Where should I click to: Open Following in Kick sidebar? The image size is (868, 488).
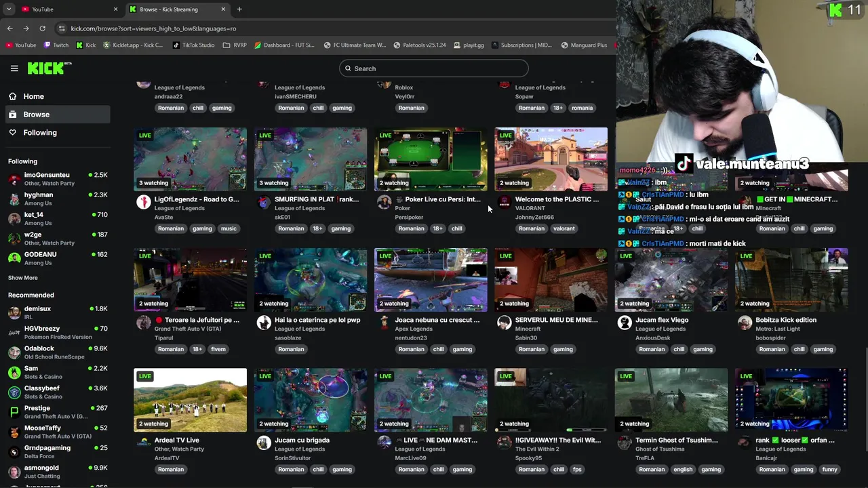[57, 132]
